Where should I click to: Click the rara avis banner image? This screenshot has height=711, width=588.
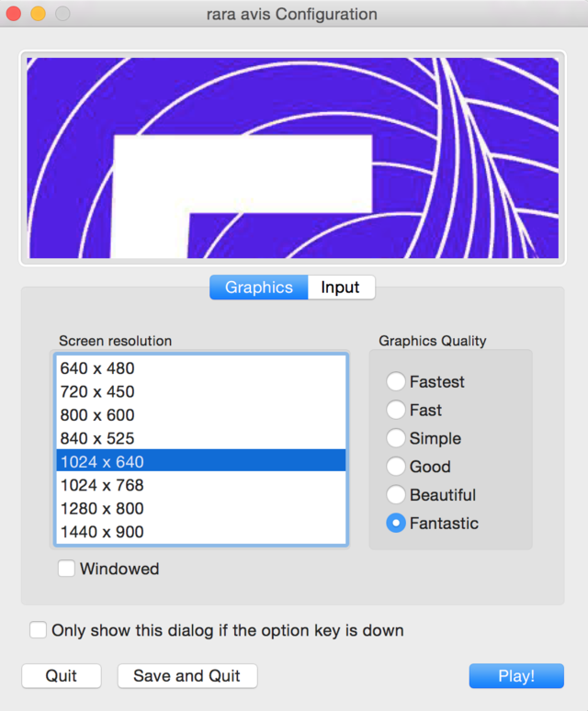pos(293,158)
